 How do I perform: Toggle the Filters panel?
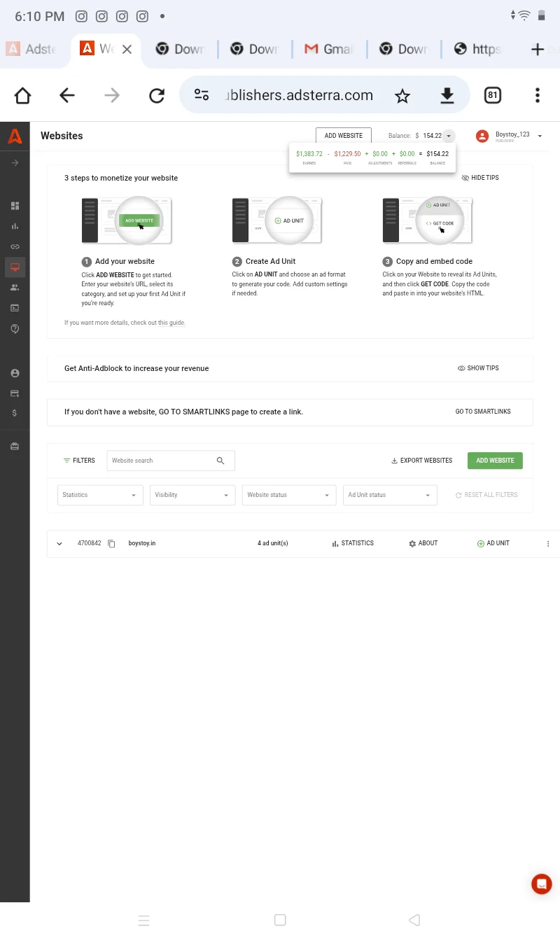pyautogui.click(x=79, y=461)
